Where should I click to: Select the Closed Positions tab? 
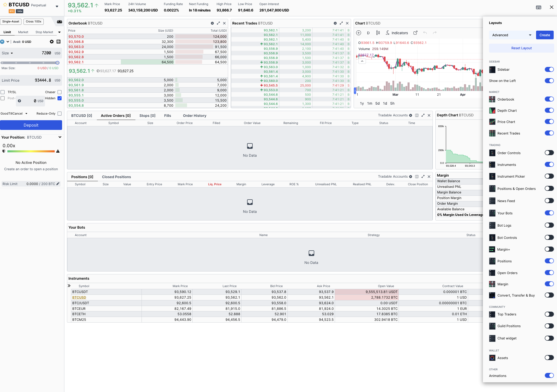(117, 177)
